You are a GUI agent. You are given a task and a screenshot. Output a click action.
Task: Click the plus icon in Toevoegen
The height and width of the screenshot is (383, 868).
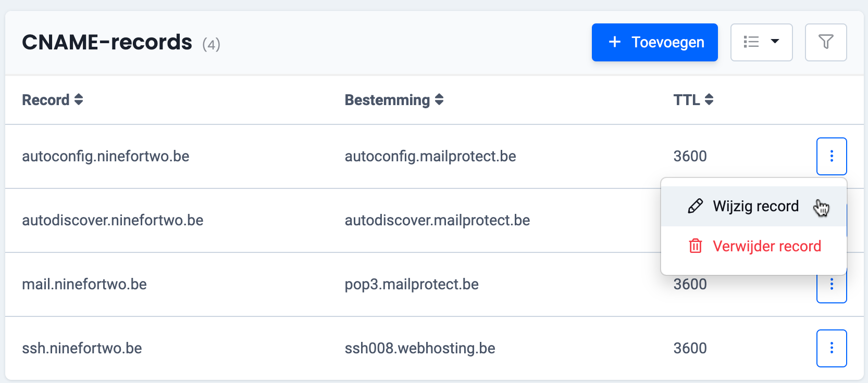(x=615, y=42)
